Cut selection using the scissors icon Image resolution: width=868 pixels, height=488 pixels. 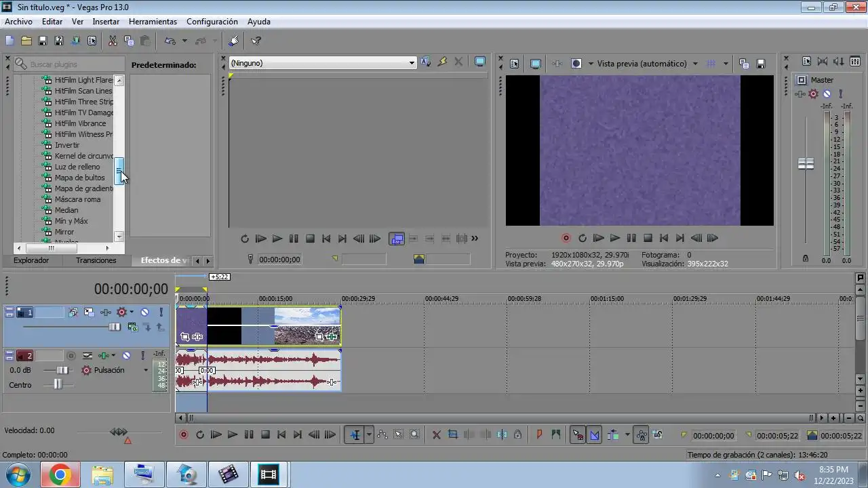coord(113,41)
